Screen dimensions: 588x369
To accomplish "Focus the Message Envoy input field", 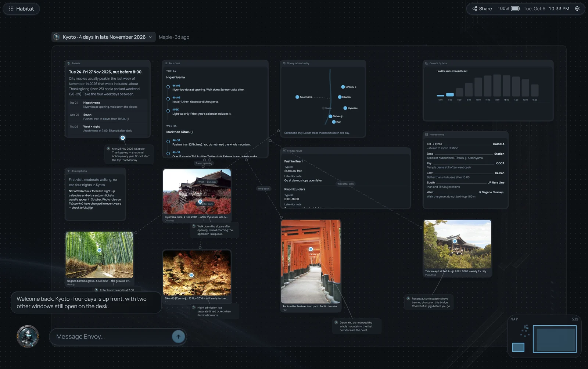I will [110, 337].
